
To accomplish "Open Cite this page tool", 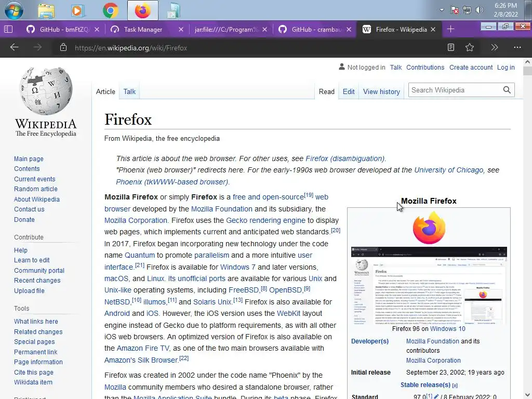I will 34,372.
